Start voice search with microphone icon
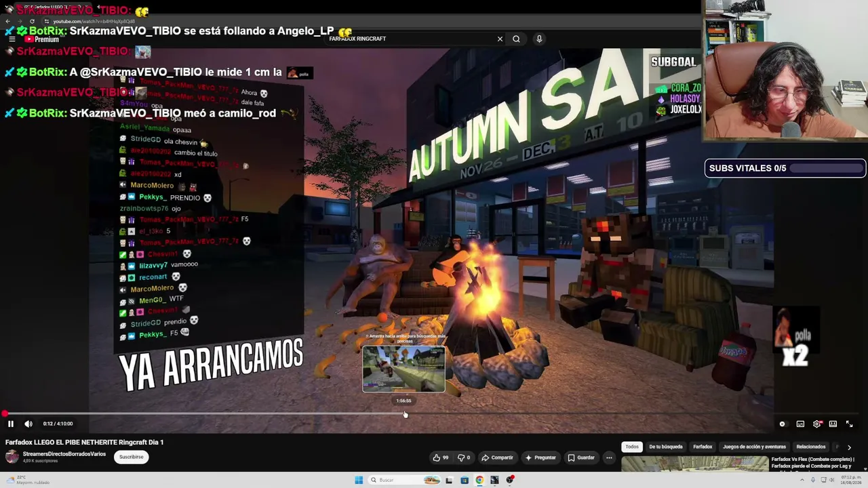Image resolution: width=868 pixels, height=488 pixels. 539,39
